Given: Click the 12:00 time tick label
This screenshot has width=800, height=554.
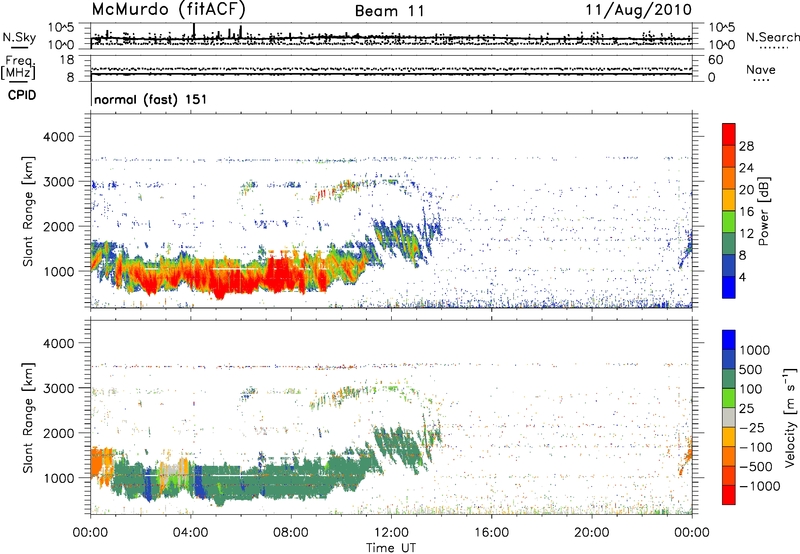Looking at the screenshot, I should pos(391,533).
